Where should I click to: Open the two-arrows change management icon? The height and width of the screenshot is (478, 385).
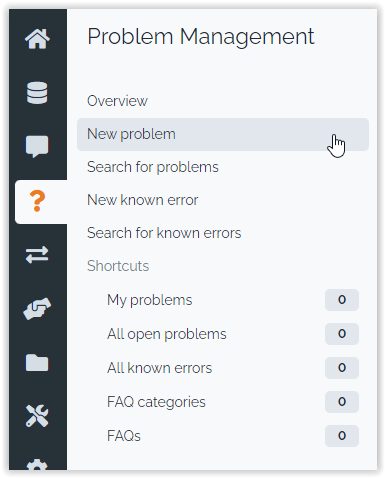tap(37, 255)
